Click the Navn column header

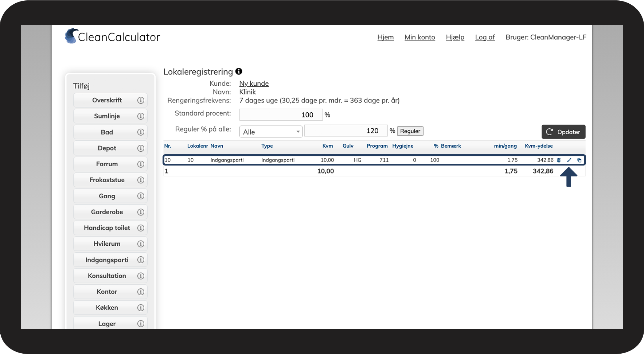217,146
